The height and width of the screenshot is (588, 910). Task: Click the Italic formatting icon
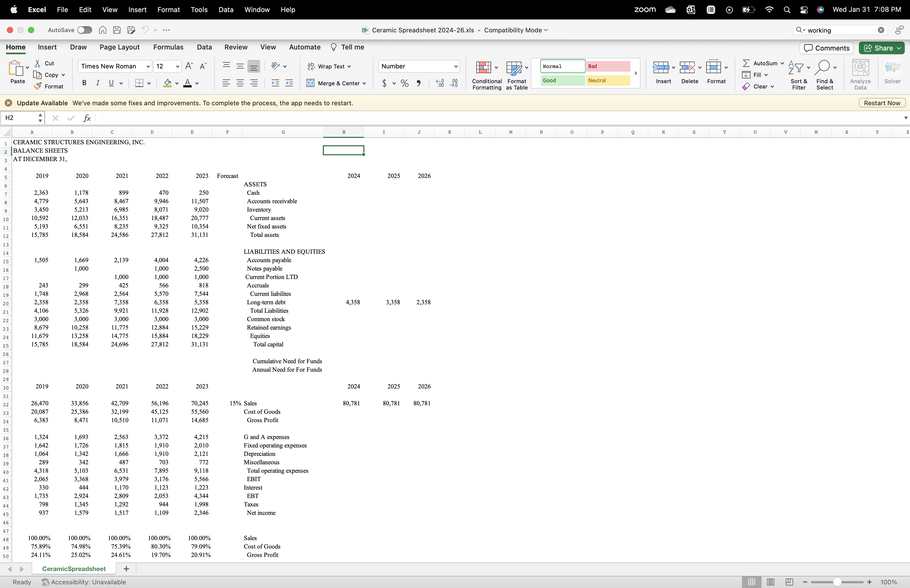tap(98, 83)
